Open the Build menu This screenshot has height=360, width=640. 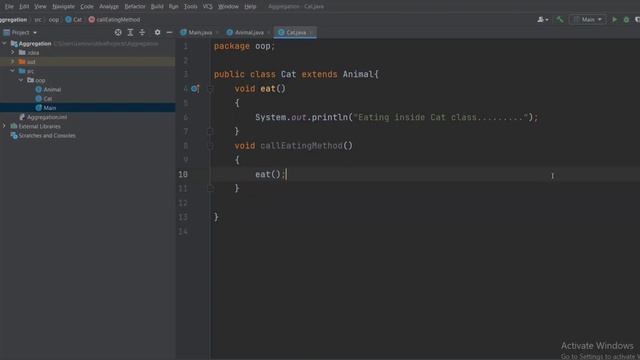coord(157,7)
